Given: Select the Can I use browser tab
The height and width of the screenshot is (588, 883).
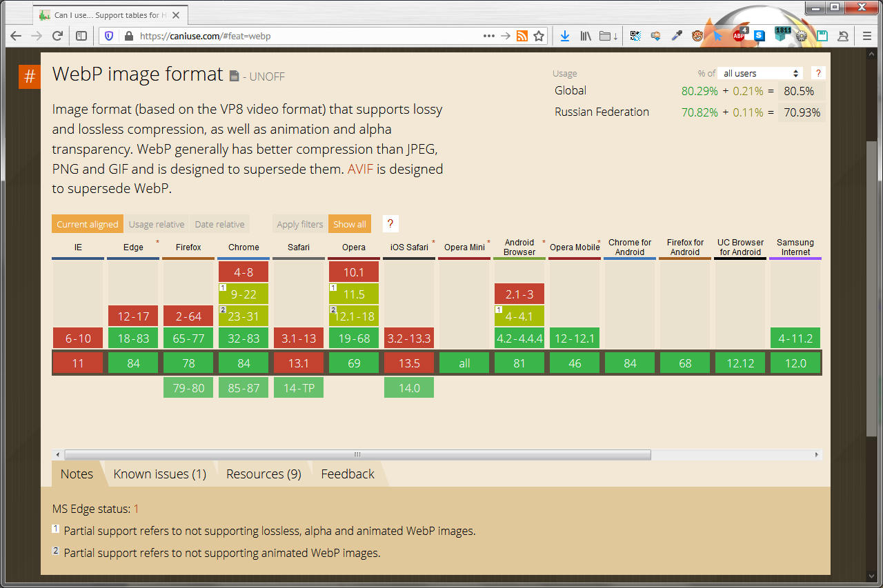Looking at the screenshot, I should tap(110, 15).
